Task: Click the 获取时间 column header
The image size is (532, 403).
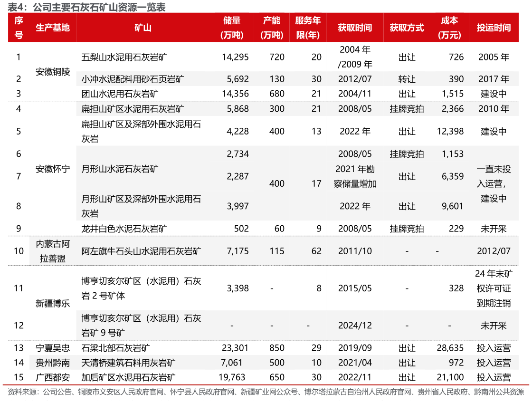Action: pyautogui.click(x=355, y=28)
